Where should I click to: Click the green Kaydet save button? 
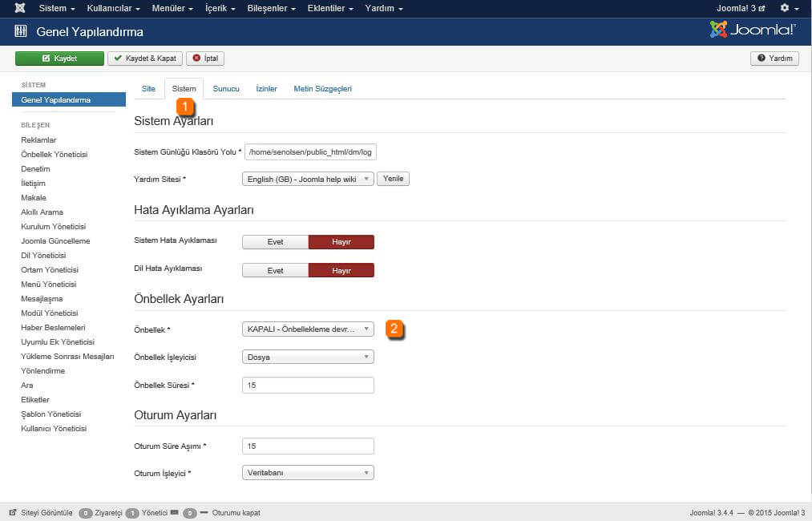[x=59, y=59]
